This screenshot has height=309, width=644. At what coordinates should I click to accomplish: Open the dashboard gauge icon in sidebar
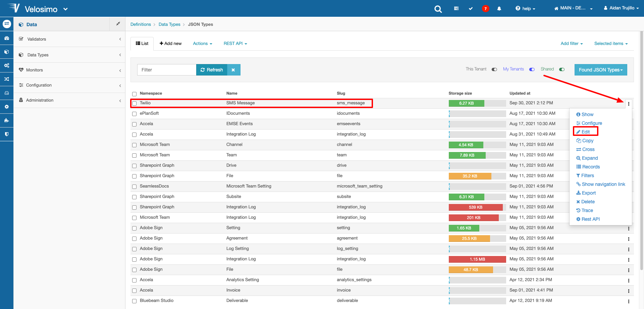[x=7, y=38]
